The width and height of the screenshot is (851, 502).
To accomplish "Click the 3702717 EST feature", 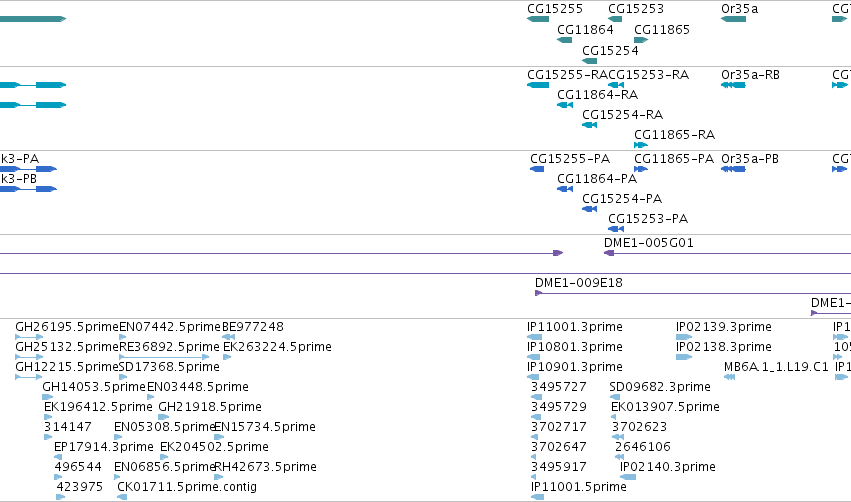I will [535, 437].
